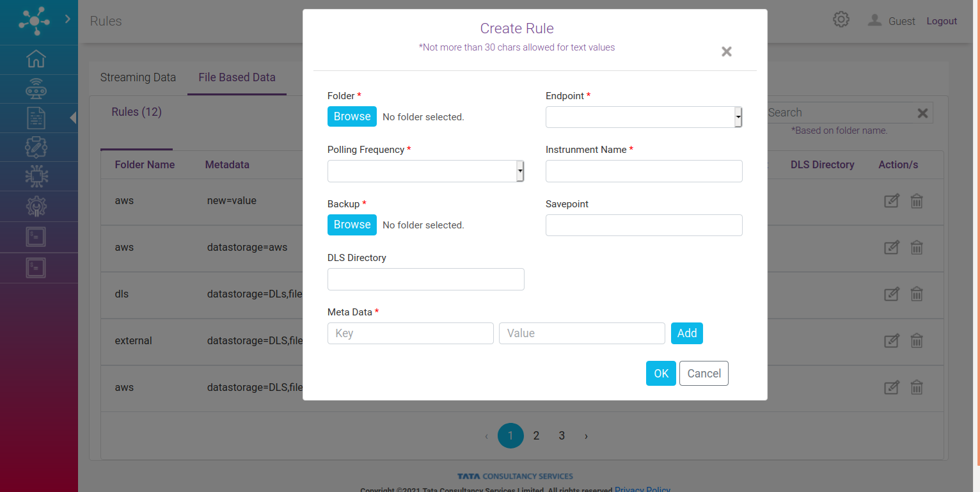Delete the aws datastorage=aws rule
Image resolution: width=980 pixels, height=492 pixels.
pyautogui.click(x=917, y=248)
